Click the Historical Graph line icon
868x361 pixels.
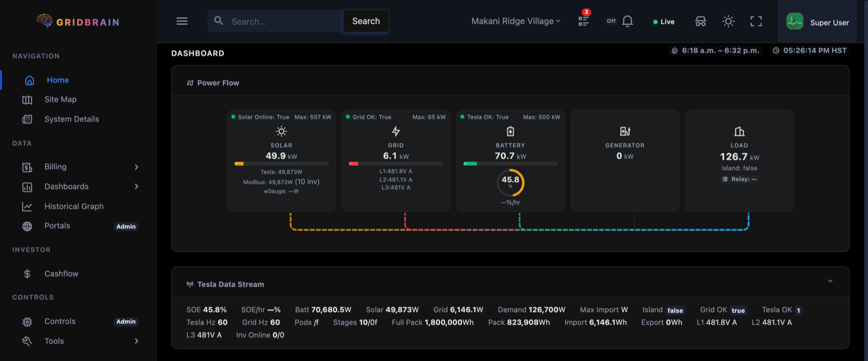[x=27, y=207]
